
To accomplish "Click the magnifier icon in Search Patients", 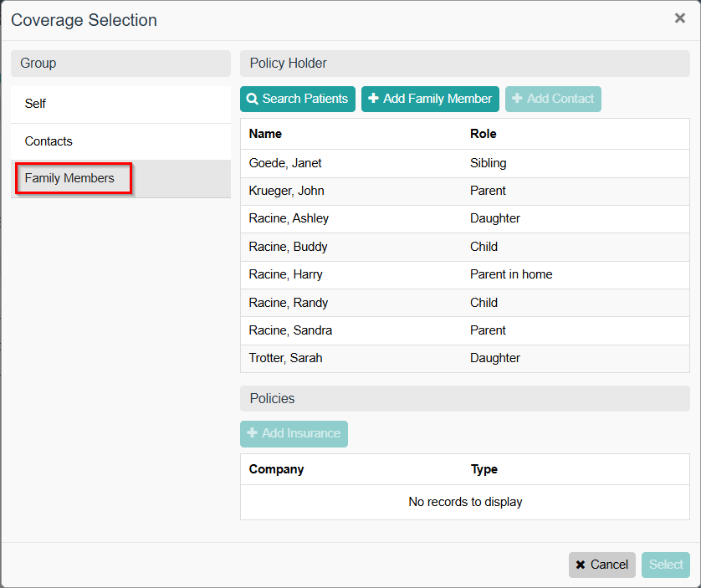I will [x=252, y=99].
